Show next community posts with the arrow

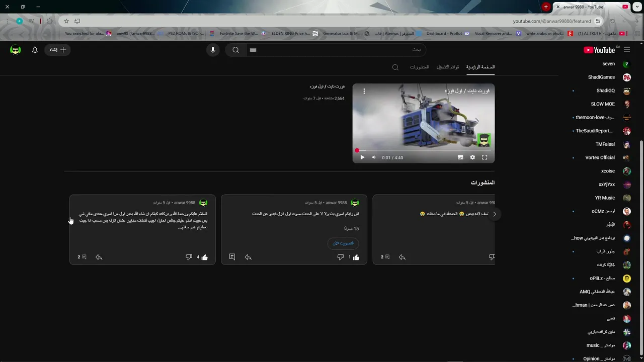tap(495, 214)
